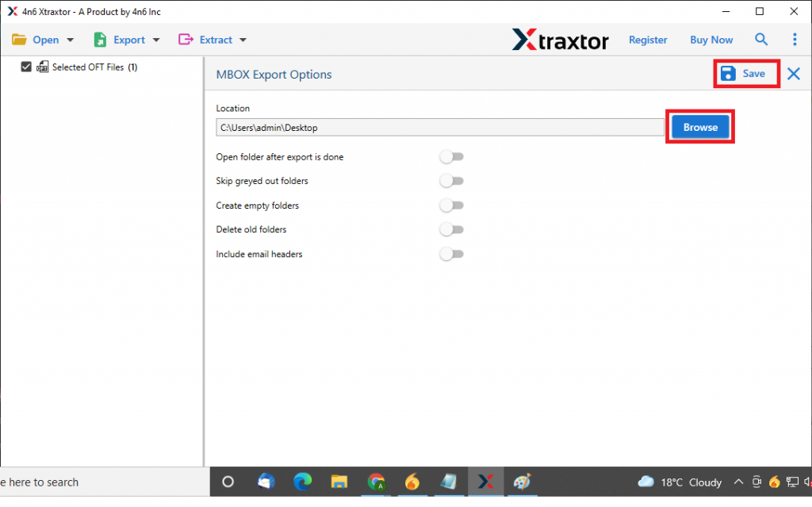Uncheck the Selected OFT Files checkbox
812x507 pixels.
tap(26, 67)
